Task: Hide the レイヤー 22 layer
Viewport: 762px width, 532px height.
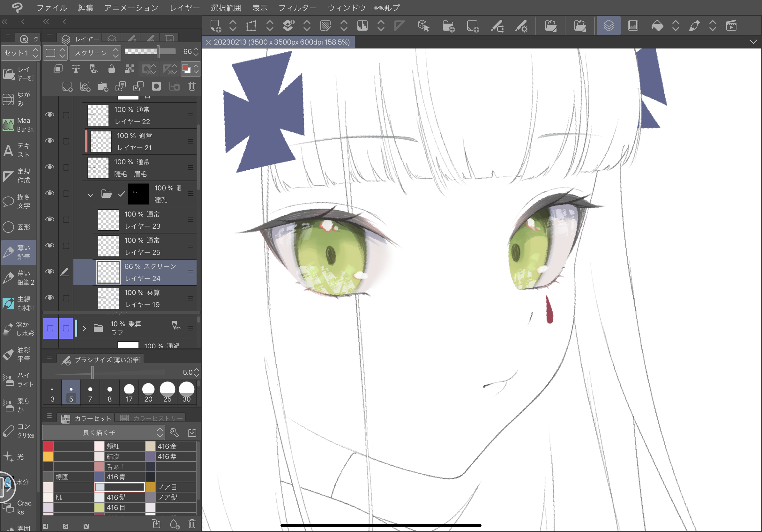Action: click(50, 115)
